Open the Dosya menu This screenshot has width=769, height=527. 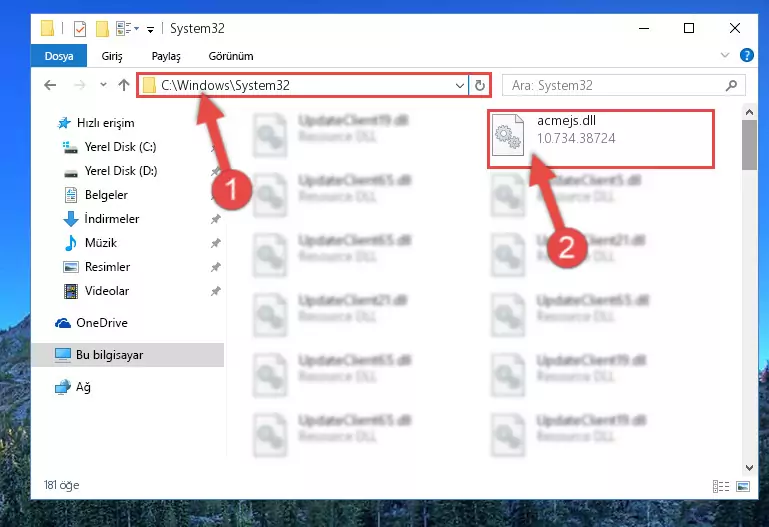[x=59, y=56]
